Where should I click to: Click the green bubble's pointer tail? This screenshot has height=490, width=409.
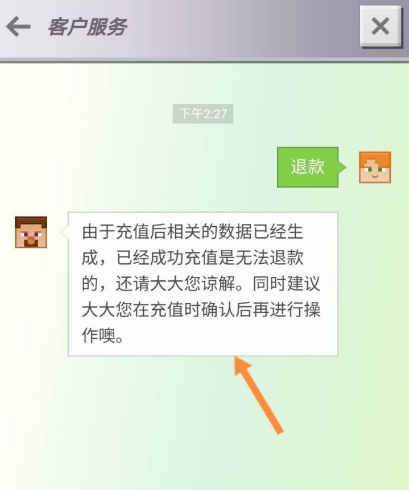pos(342,167)
